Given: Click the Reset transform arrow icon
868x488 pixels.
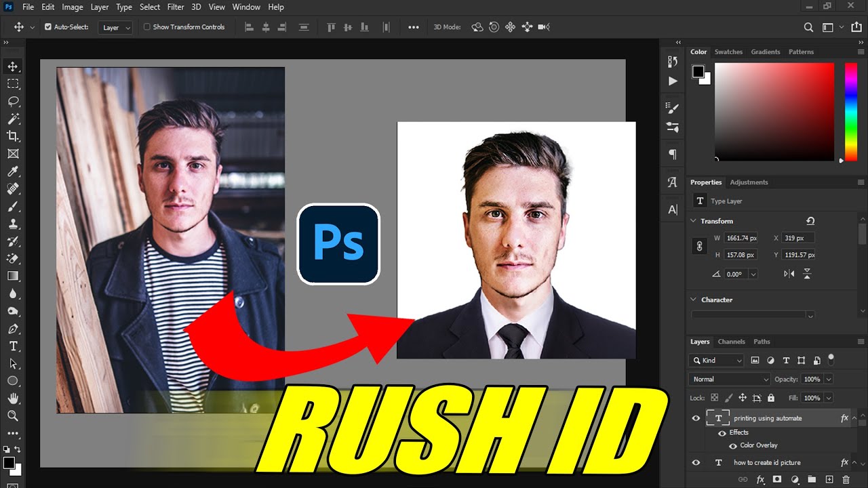Looking at the screenshot, I should [x=810, y=221].
